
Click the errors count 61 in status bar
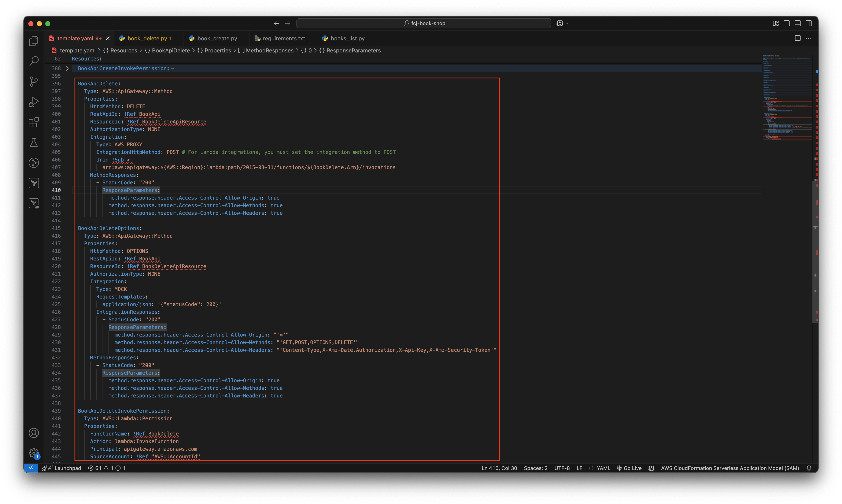click(x=95, y=468)
